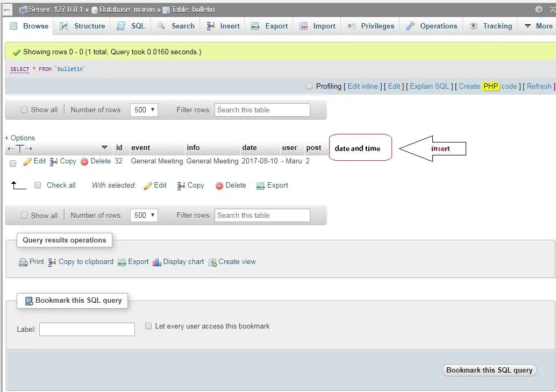The image size is (556, 392).
Task: Click the Explain SQL link
Action: click(x=430, y=86)
